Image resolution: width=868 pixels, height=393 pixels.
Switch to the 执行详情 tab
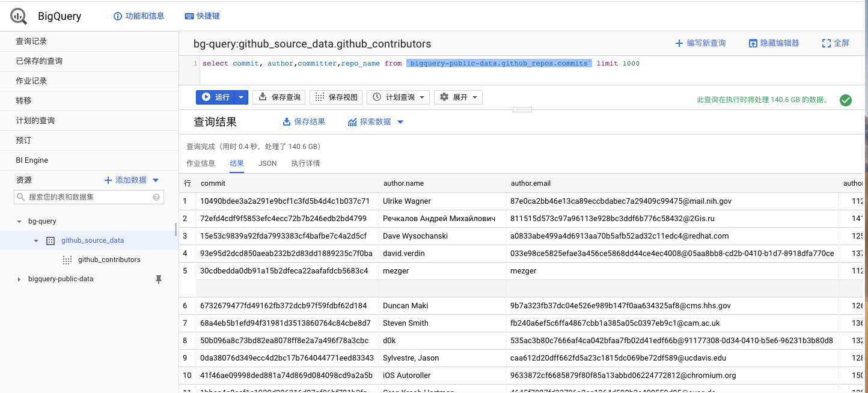(x=305, y=163)
